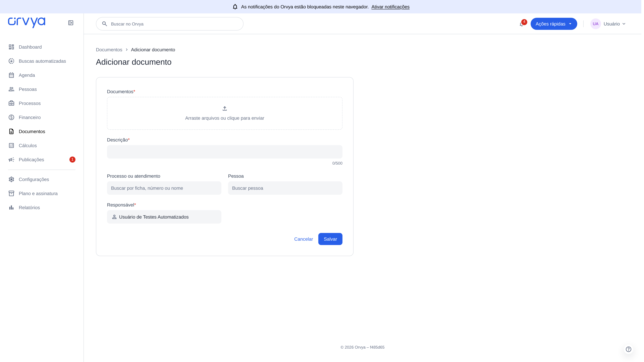Click the Buscar no Orvya search box

pos(170,24)
